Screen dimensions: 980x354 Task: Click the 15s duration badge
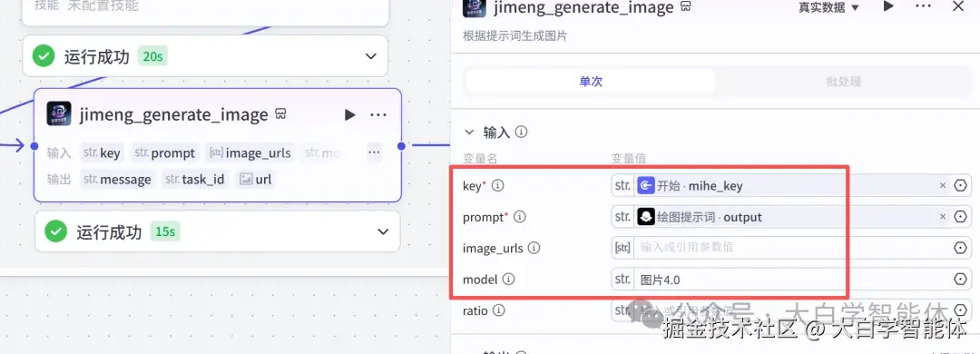(165, 231)
